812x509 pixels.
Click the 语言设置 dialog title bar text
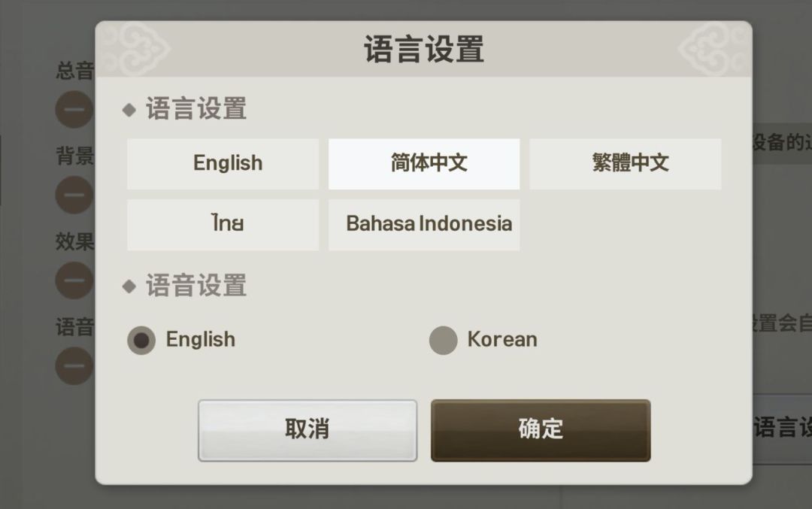click(423, 50)
